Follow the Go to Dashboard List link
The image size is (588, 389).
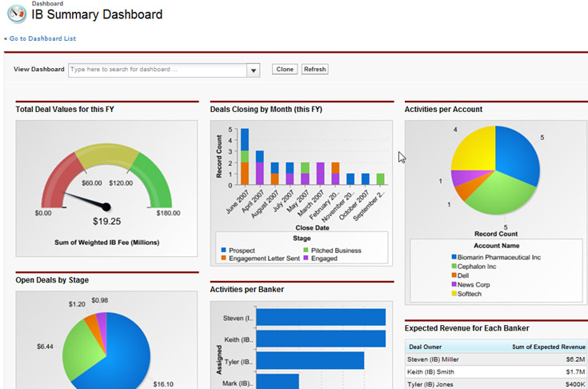click(x=42, y=38)
